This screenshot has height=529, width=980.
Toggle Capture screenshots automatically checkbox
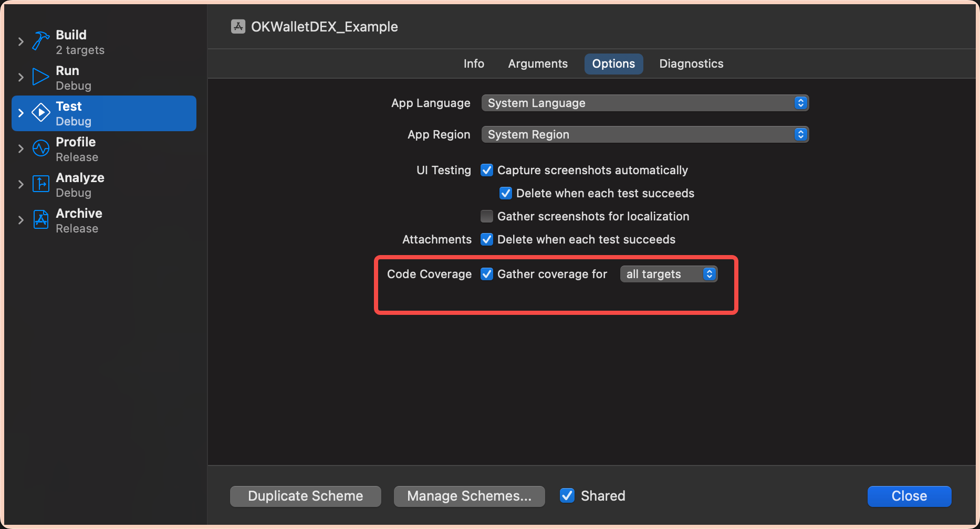coord(487,170)
